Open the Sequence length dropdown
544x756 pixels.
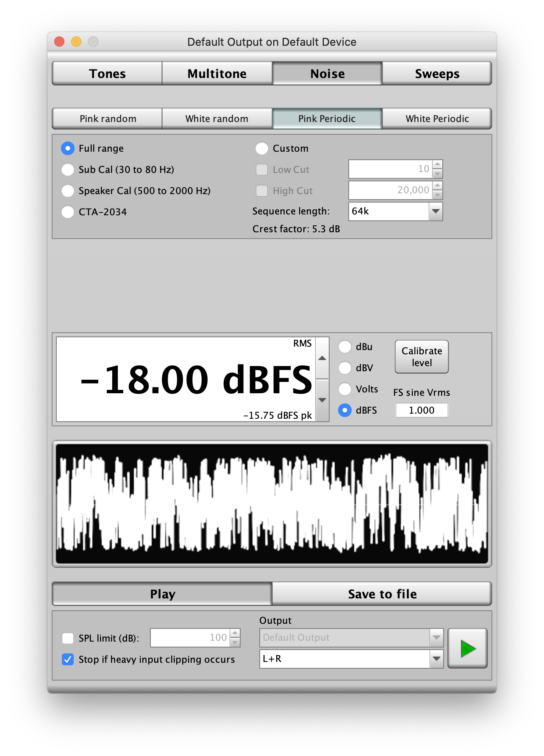pyautogui.click(x=395, y=211)
